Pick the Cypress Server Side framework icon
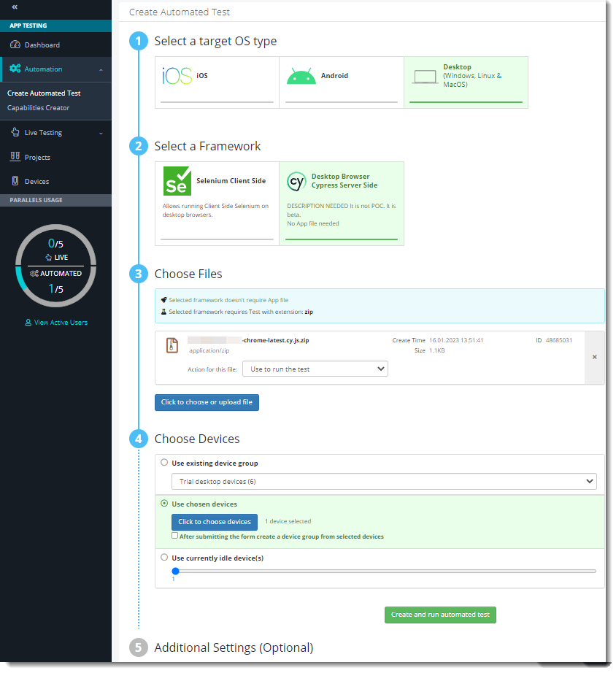The width and height of the screenshot is (616, 673). (296, 182)
